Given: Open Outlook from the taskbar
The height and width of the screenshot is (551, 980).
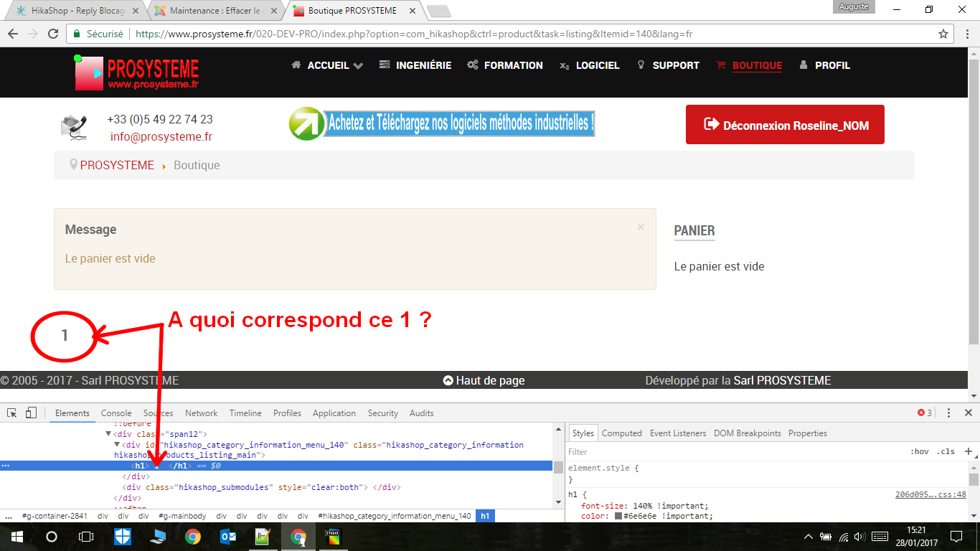Looking at the screenshot, I should coord(228,537).
